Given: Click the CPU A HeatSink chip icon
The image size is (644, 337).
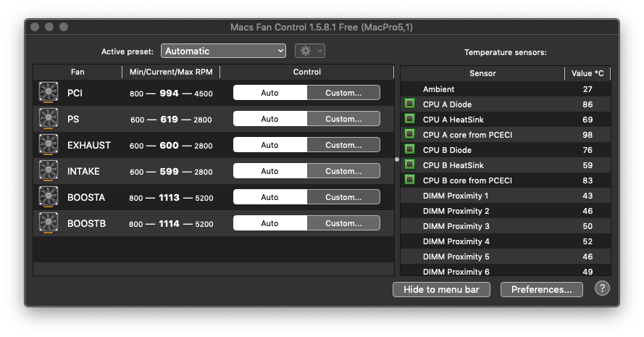Looking at the screenshot, I should pos(409,119).
